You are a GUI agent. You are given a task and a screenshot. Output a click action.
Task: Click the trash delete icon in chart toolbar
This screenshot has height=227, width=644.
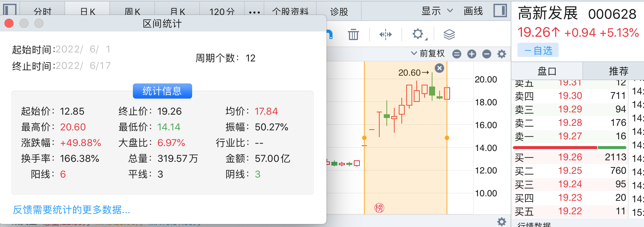point(353,34)
